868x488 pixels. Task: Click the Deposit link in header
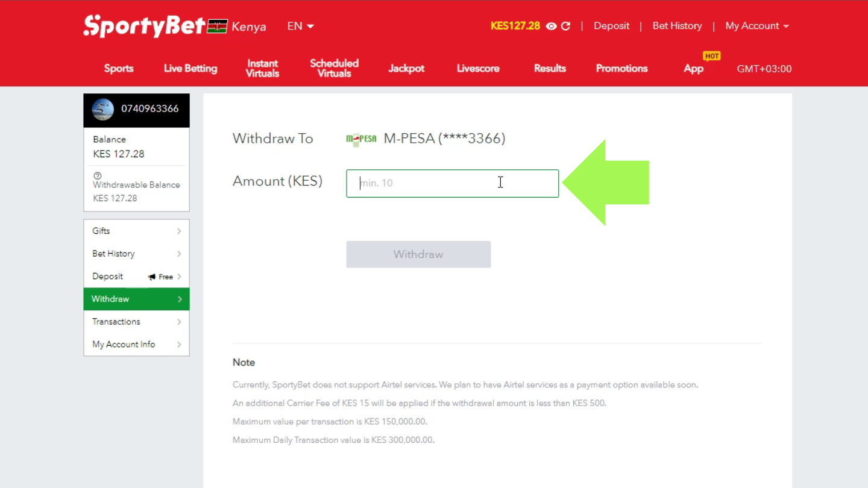click(611, 26)
